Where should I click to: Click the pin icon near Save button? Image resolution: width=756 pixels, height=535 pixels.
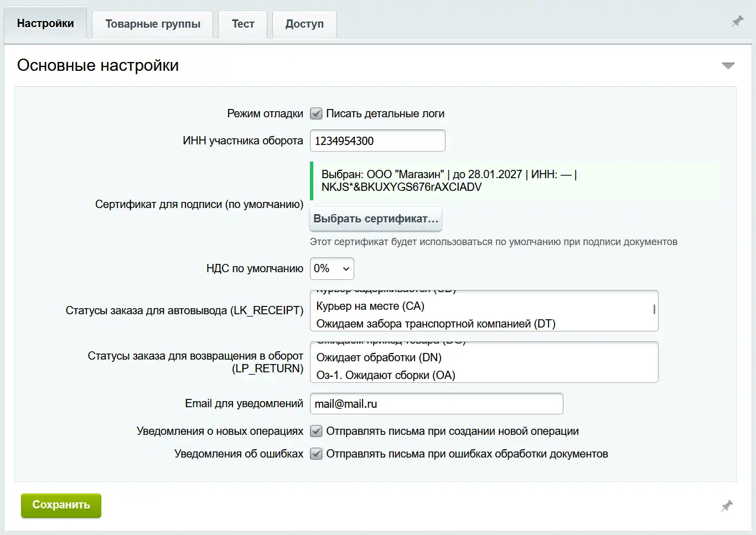(727, 506)
